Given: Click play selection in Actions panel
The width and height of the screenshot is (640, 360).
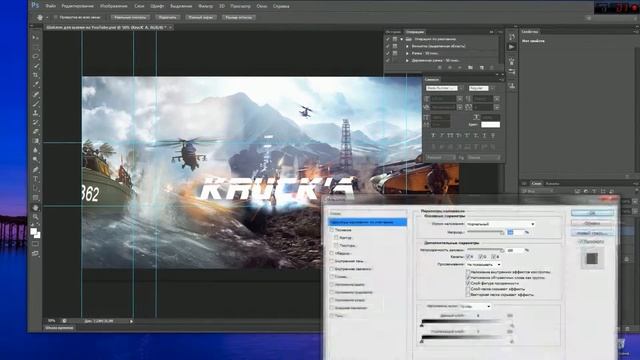Looking at the screenshot, I should (x=460, y=67).
